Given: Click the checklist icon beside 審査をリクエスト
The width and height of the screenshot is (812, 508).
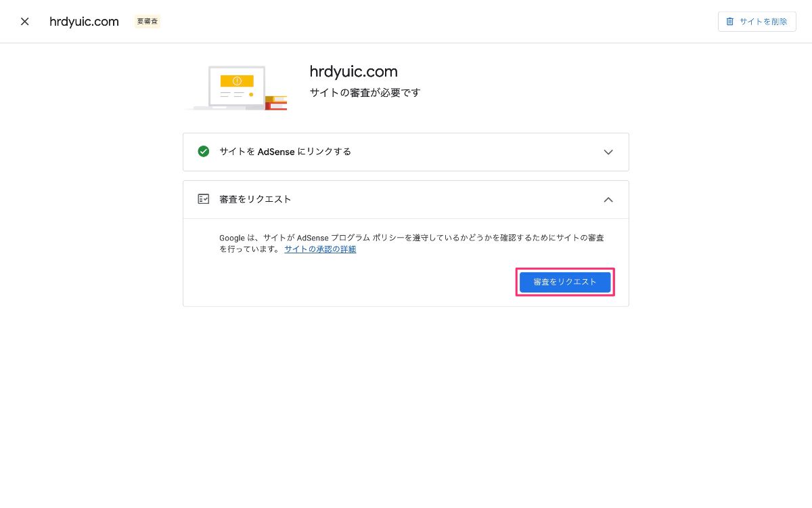Looking at the screenshot, I should point(204,199).
